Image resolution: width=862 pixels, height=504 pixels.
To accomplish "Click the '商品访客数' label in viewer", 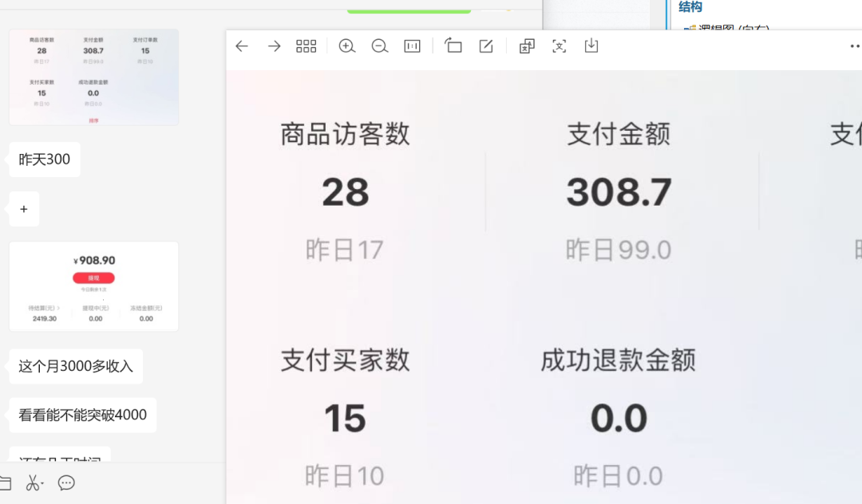I will [x=346, y=134].
